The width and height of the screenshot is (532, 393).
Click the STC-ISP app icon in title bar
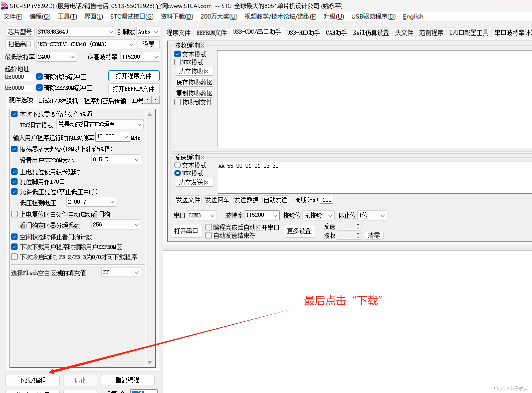[x=4, y=6]
